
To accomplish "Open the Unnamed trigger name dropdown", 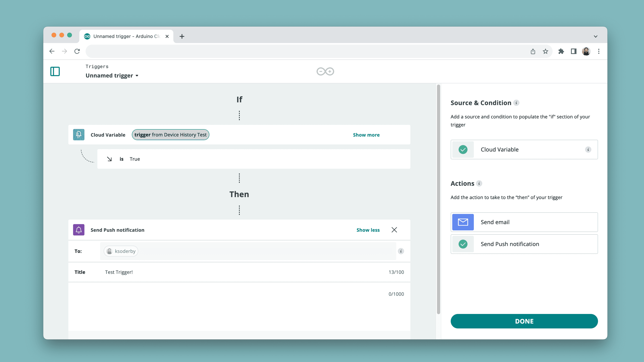I will pyautogui.click(x=112, y=75).
